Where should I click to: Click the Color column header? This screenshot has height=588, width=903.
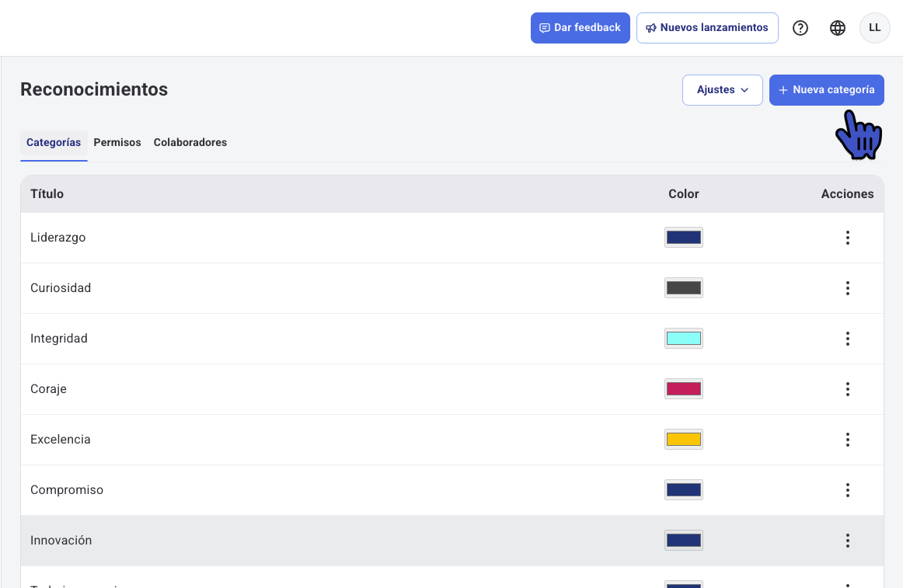coord(684,194)
